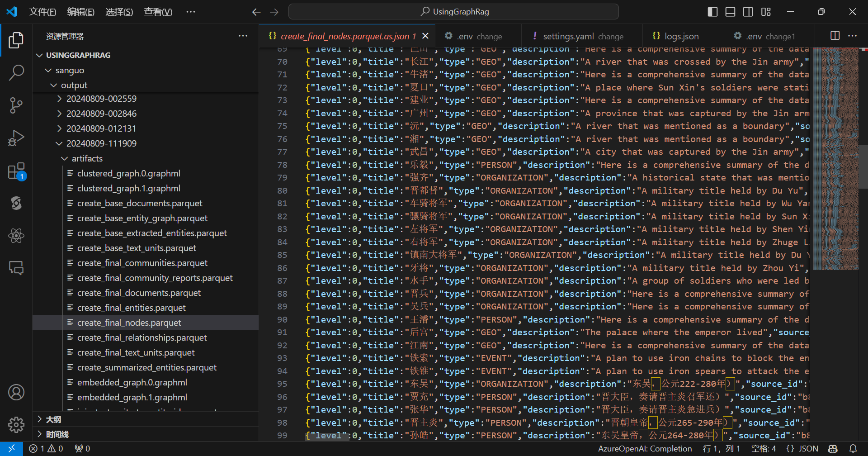Open create_final_entities.parquet file
868x456 pixels.
131,308
